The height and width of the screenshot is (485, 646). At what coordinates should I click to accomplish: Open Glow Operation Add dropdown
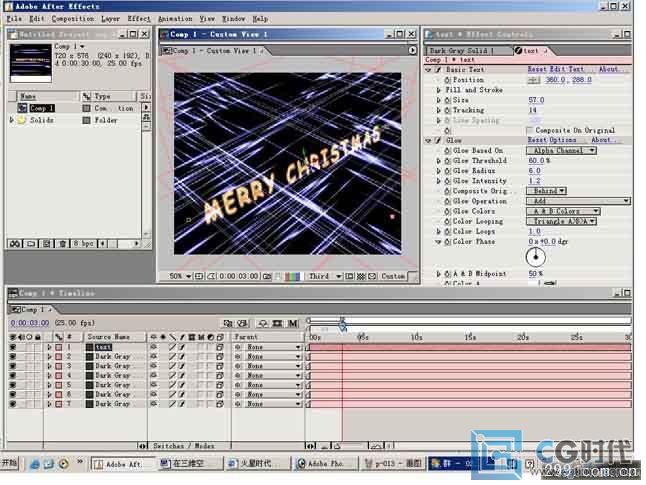click(578, 201)
